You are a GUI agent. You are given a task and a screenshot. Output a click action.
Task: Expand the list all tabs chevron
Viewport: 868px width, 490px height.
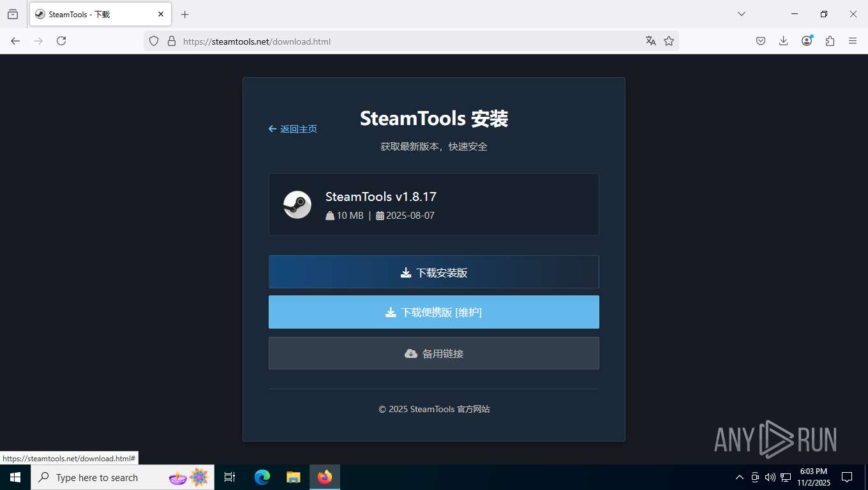pos(742,14)
